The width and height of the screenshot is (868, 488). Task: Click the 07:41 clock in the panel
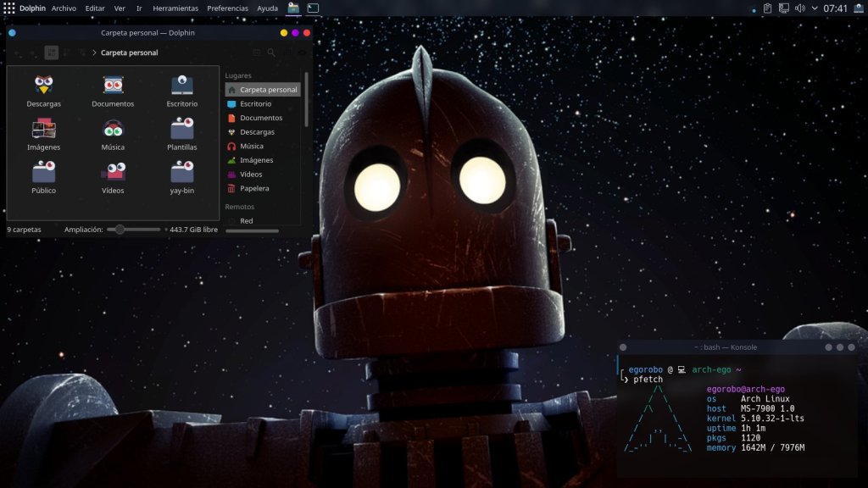(x=835, y=8)
